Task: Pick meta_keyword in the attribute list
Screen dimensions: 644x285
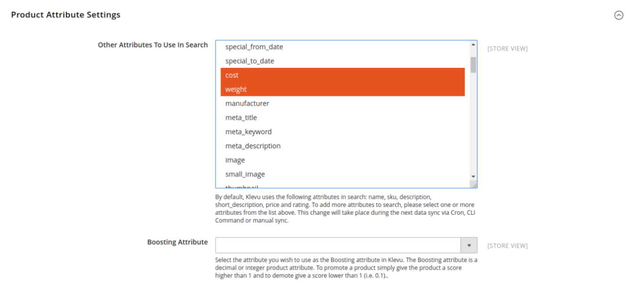Action: pyautogui.click(x=343, y=132)
